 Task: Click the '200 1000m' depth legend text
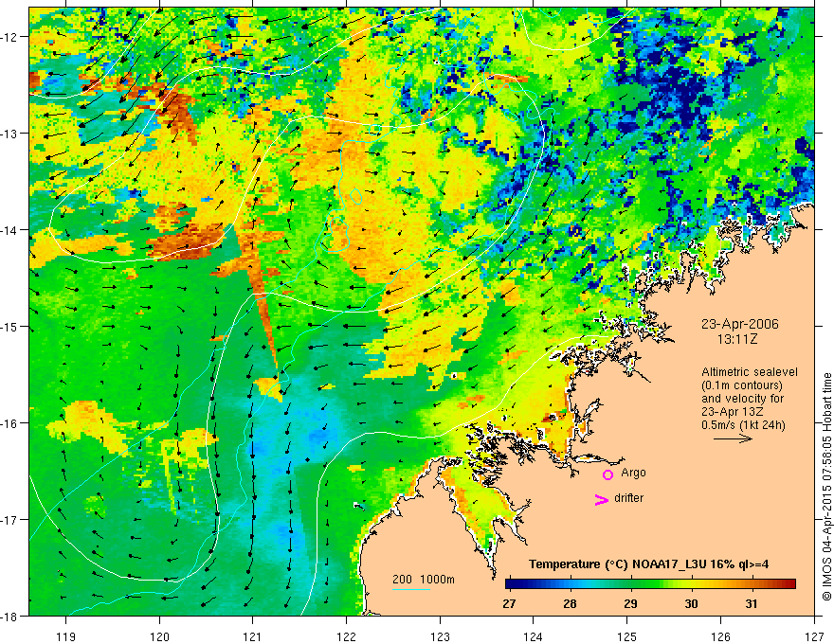point(424,580)
